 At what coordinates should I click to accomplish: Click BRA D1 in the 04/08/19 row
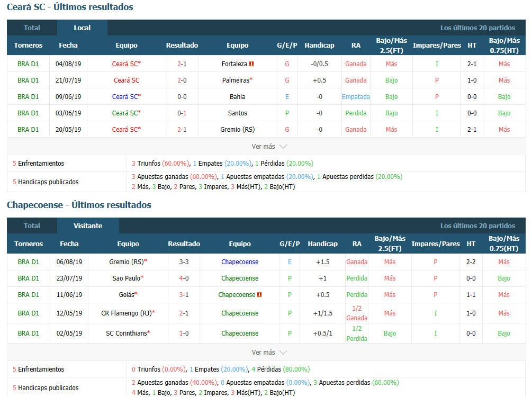[28, 64]
